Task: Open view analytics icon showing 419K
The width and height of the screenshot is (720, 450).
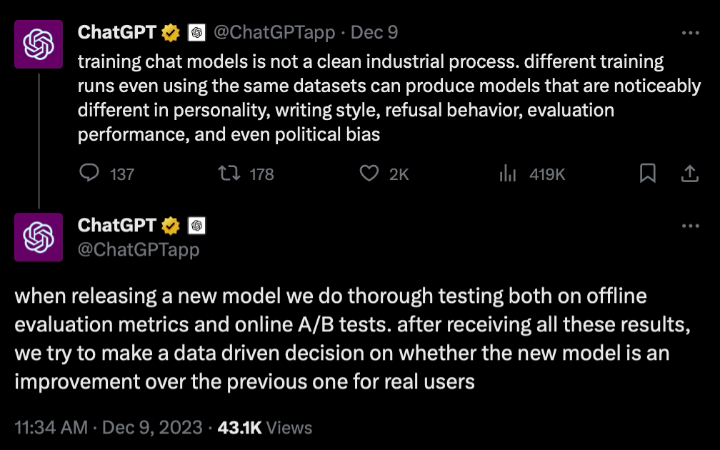Action: tap(507, 174)
